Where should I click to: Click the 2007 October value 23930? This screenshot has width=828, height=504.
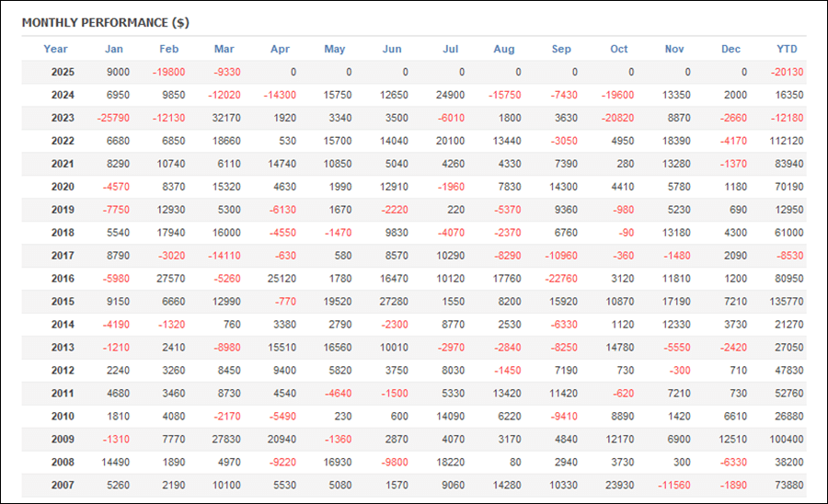(x=620, y=486)
